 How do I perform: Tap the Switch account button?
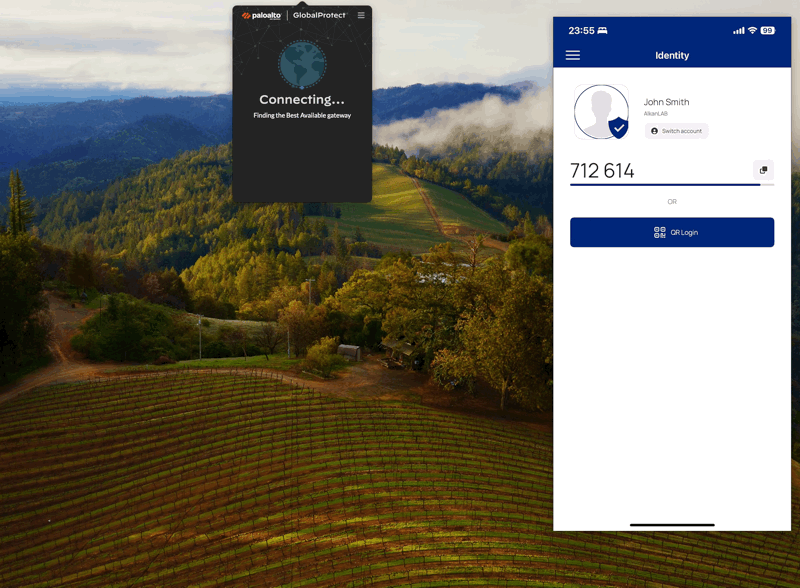[x=676, y=131]
